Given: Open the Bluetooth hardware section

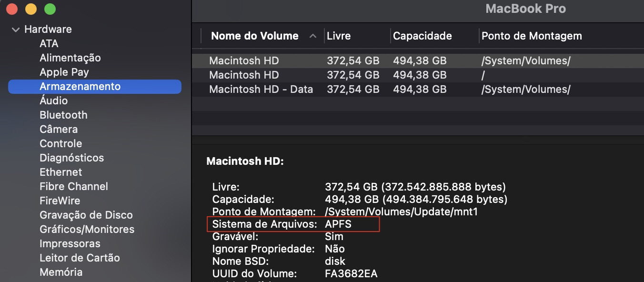Looking at the screenshot, I should tap(63, 115).
